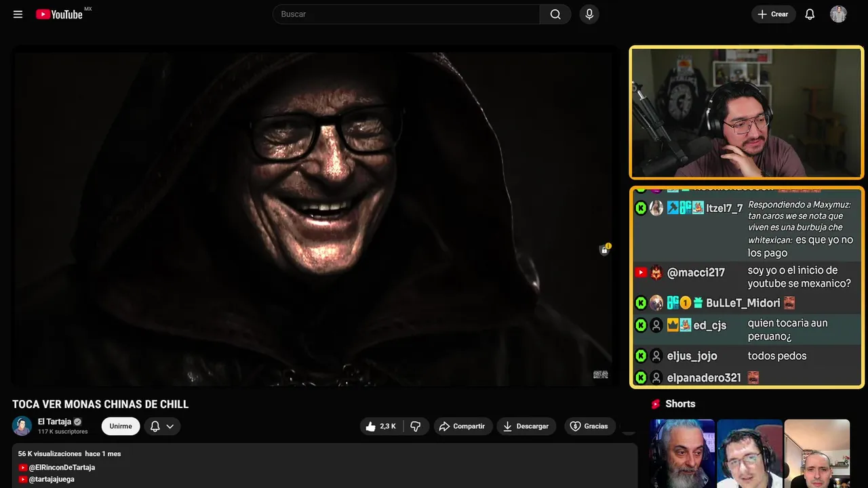Click the video title text
The width and height of the screenshot is (868, 488).
pos(100,404)
